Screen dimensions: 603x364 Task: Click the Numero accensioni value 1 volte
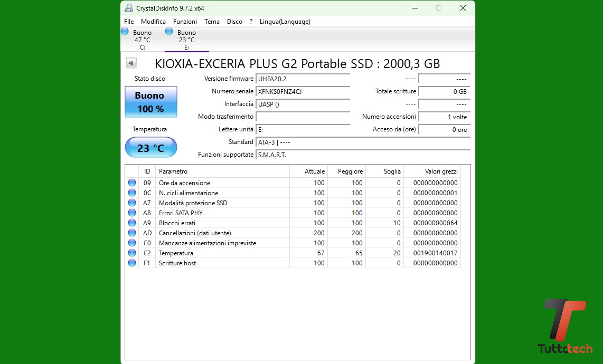[x=444, y=117]
